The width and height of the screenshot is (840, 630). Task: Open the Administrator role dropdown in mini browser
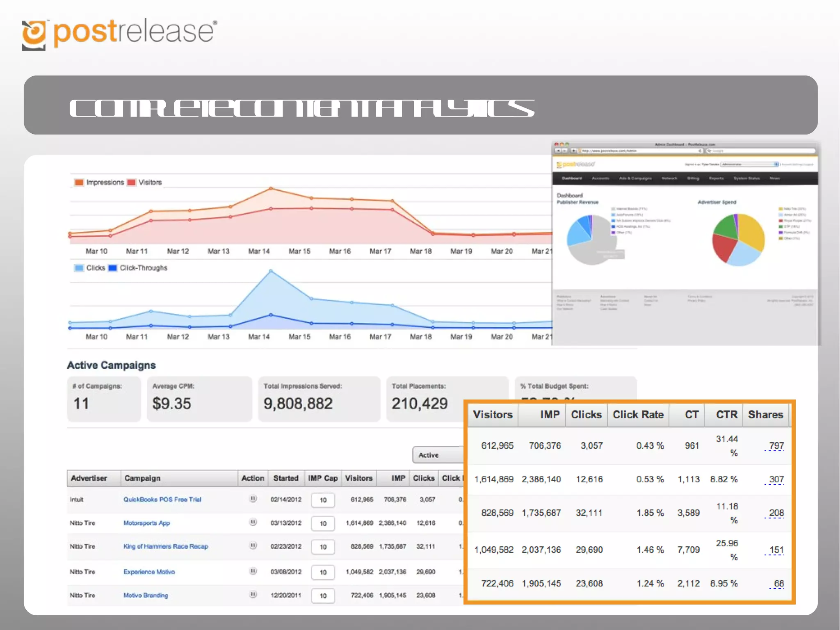click(750, 164)
